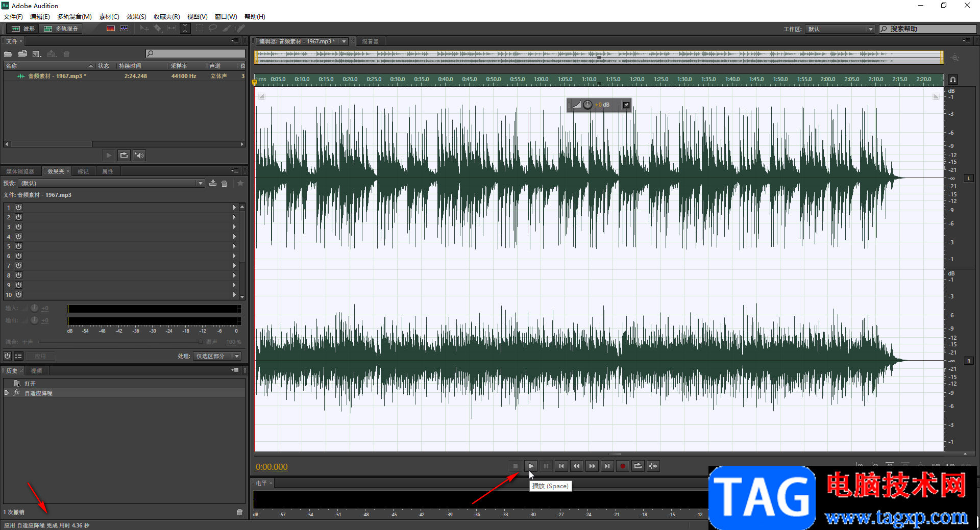Open the 效果(S) menu
980x530 pixels.
click(x=136, y=16)
